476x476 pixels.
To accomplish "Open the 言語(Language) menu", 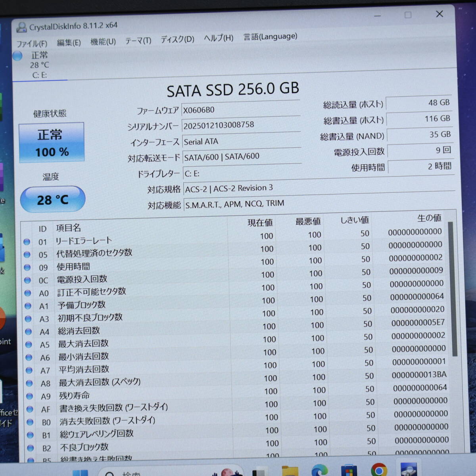I will (270, 36).
